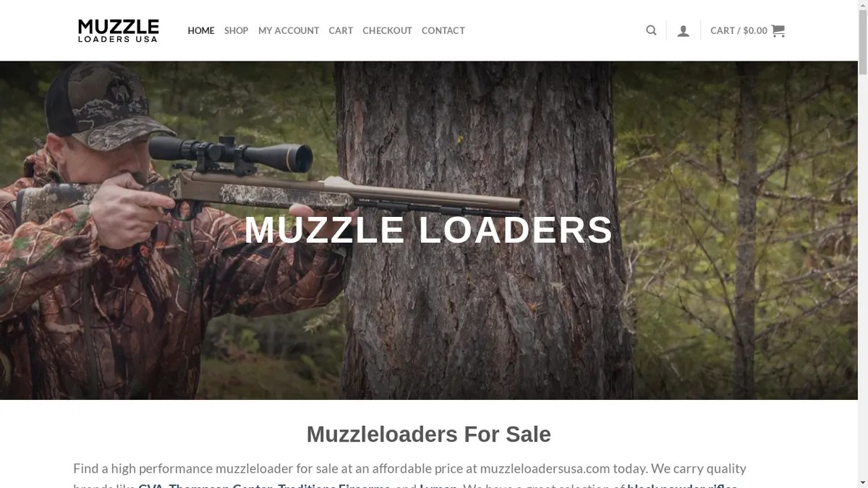Navigate to the CHECKOUT page
Viewport: 868px width, 488px height.
click(387, 30)
